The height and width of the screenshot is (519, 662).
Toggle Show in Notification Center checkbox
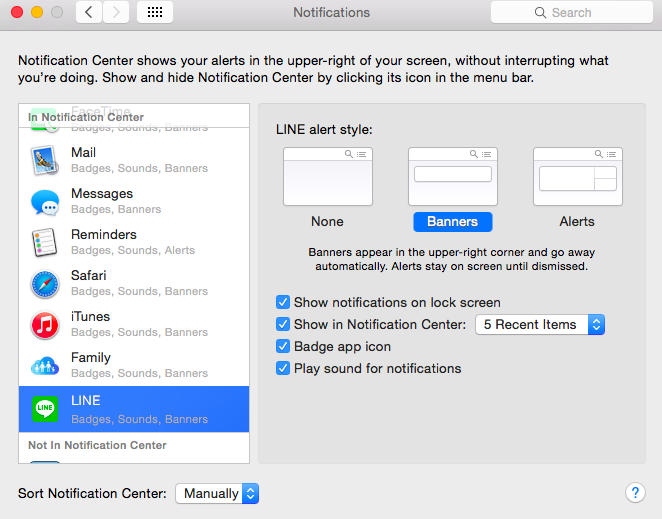[283, 324]
